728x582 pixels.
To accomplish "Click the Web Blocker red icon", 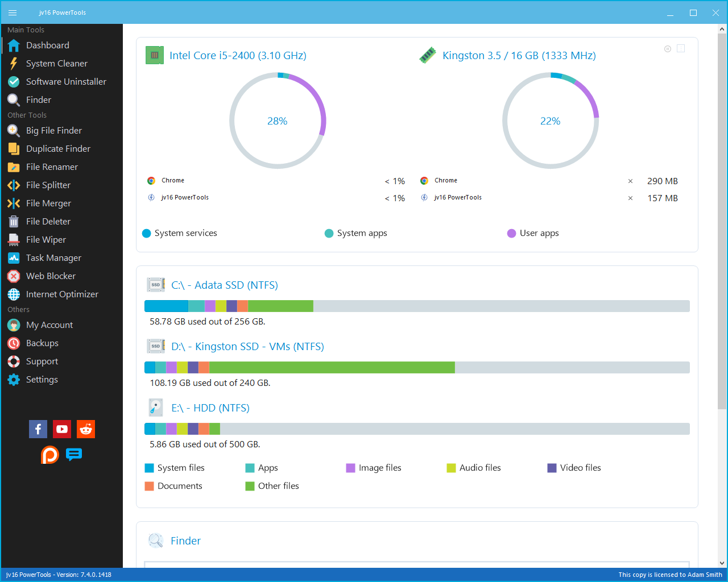I will [14, 276].
